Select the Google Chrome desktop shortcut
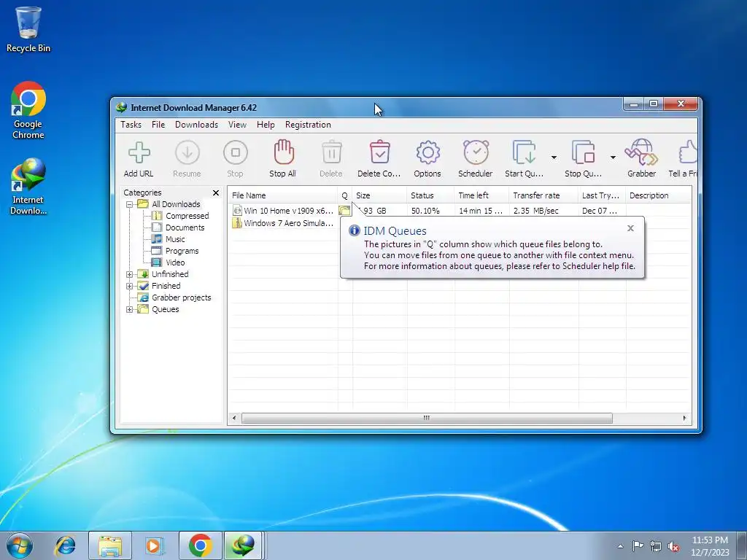Image resolution: width=747 pixels, height=560 pixels. click(28, 110)
